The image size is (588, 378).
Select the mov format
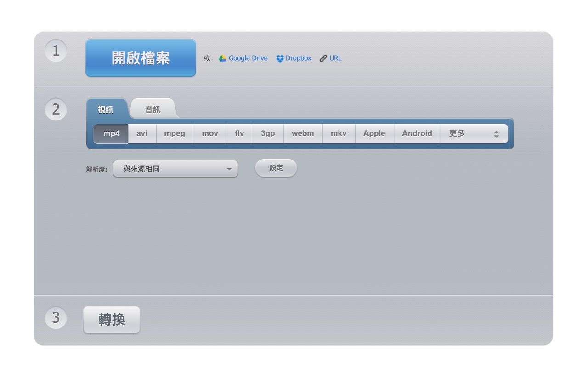pyautogui.click(x=210, y=133)
